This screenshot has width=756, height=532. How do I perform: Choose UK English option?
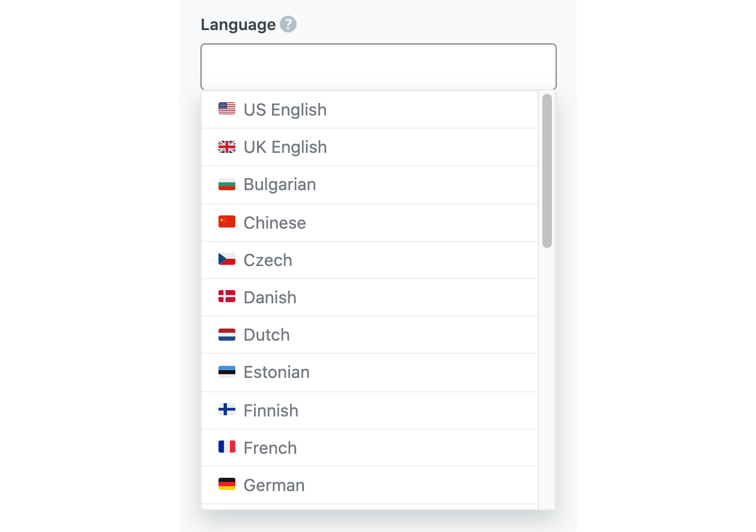[370, 147]
